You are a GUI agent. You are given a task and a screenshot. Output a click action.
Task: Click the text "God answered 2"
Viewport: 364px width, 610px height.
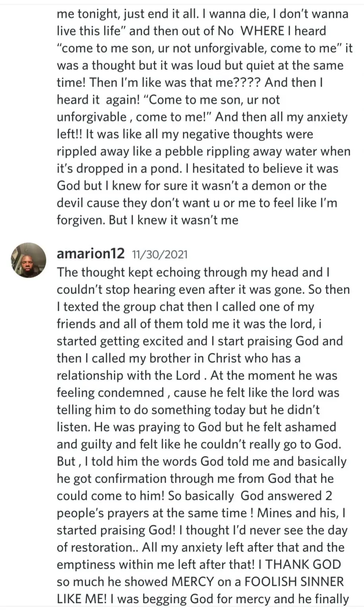(286, 496)
